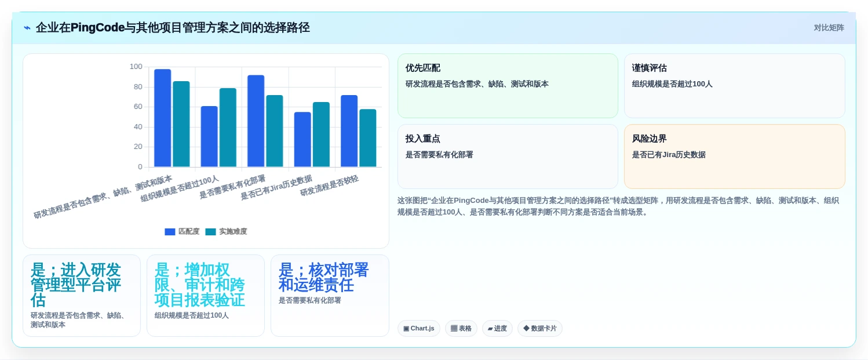
Task: Open the 优先匹配 card
Action: [x=508, y=86]
